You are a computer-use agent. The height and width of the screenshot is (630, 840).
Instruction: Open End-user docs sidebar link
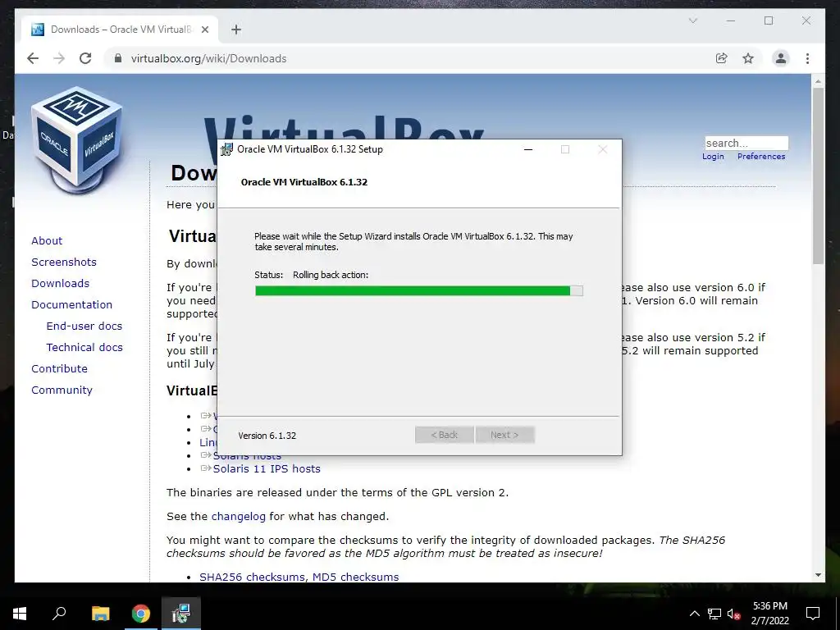(x=84, y=326)
